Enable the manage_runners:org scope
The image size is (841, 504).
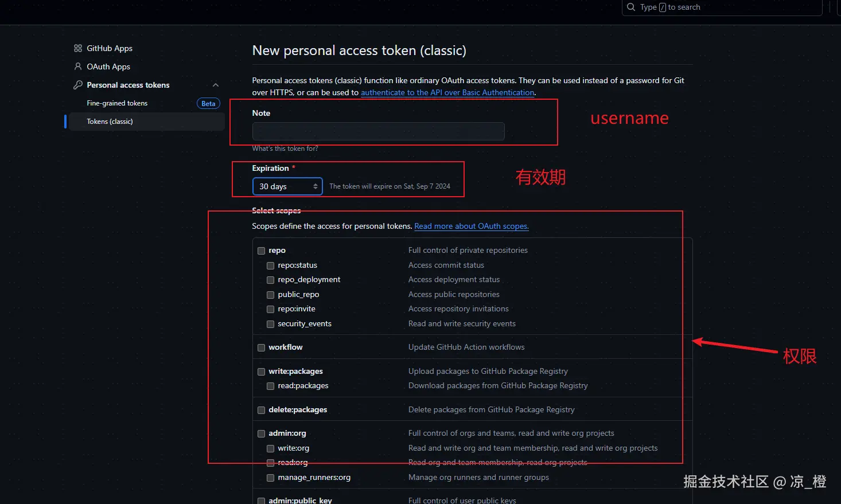[270, 478]
